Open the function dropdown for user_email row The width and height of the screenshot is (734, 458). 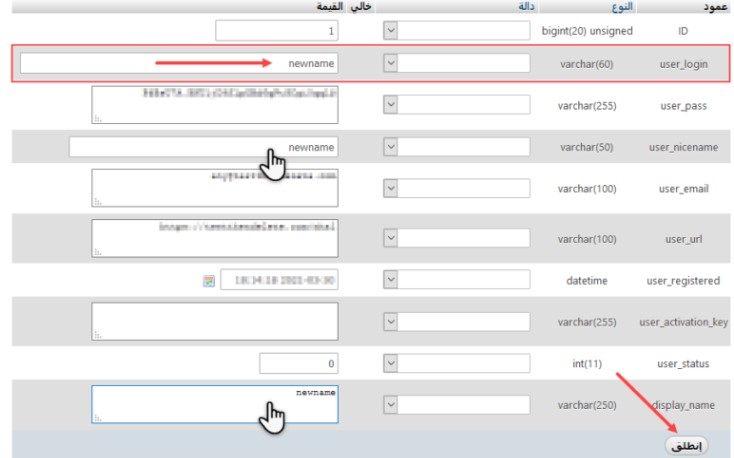[456, 188]
